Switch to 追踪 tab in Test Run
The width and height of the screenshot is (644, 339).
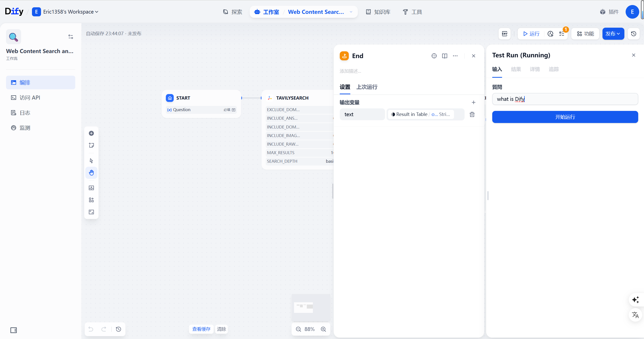tap(554, 69)
